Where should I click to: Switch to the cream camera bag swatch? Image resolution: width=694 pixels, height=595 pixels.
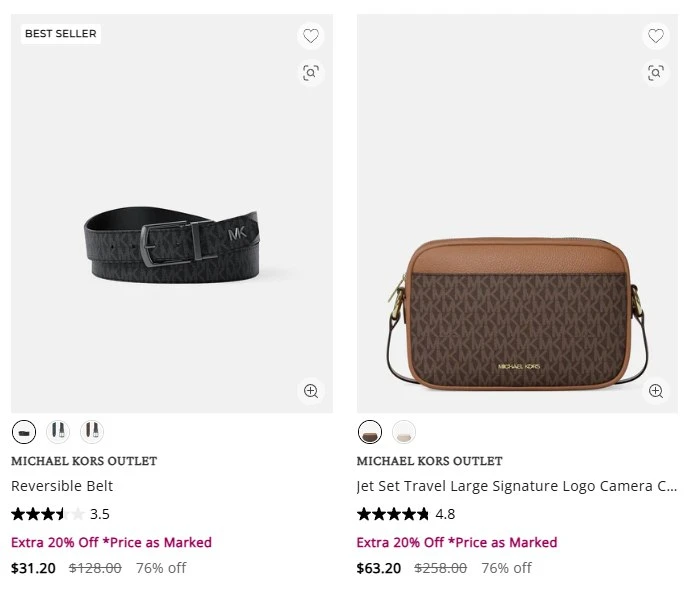click(x=404, y=432)
